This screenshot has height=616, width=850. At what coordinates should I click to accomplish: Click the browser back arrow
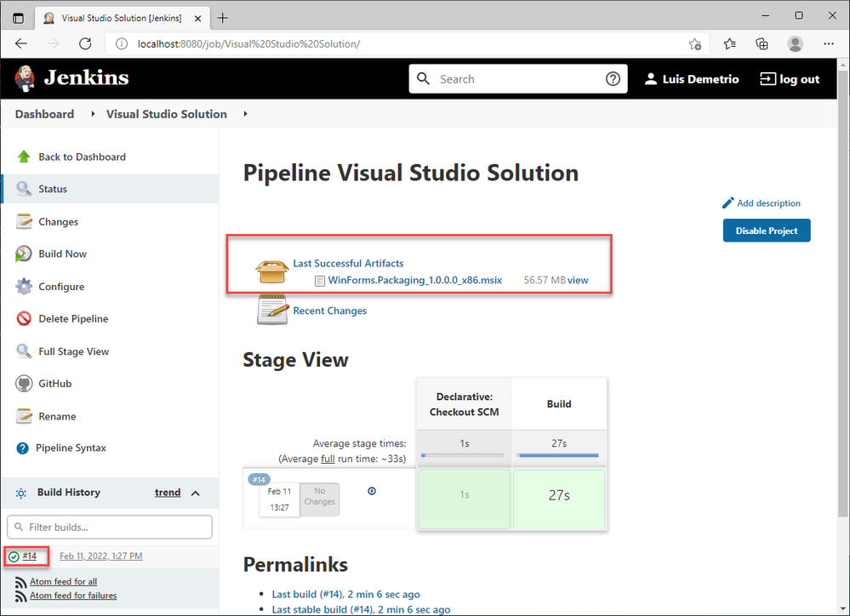coord(21,44)
